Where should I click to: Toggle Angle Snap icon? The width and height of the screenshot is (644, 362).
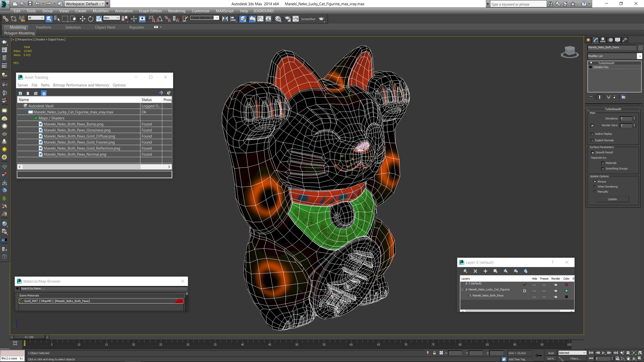click(x=160, y=19)
